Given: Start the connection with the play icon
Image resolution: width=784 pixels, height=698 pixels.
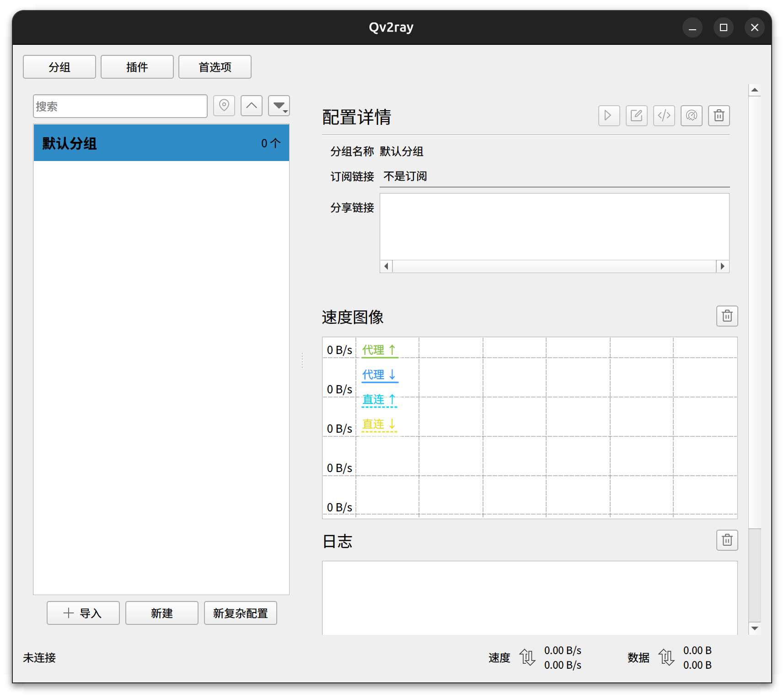Looking at the screenshot, I should tap(609, 115).
